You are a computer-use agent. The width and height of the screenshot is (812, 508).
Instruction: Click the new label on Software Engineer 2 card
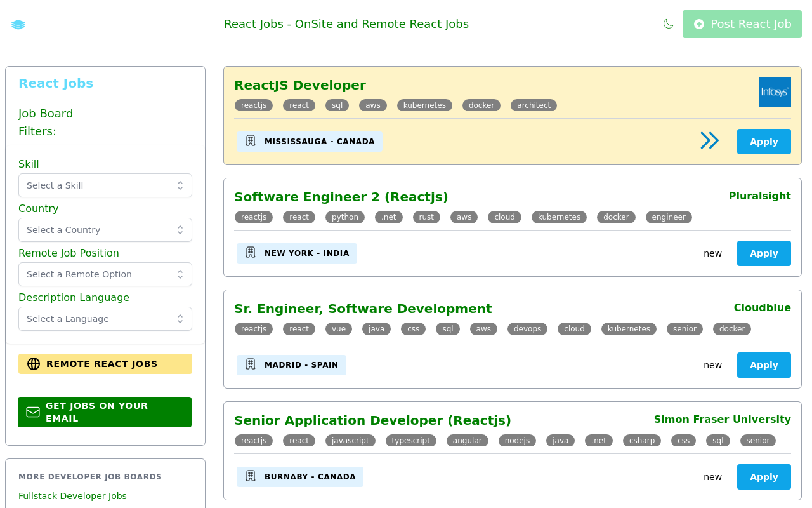(x=712, y=253)
